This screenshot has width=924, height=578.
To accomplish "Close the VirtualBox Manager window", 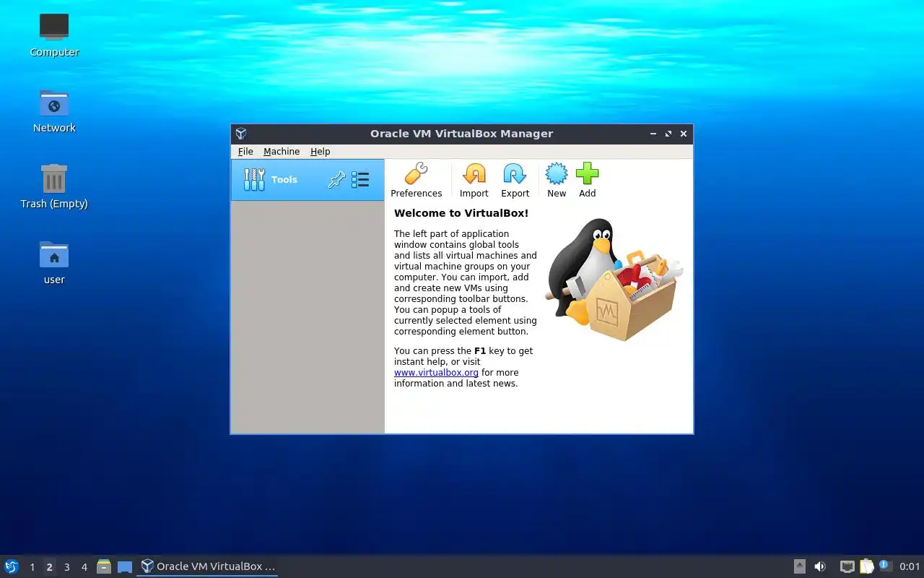I will pos(684,134).
